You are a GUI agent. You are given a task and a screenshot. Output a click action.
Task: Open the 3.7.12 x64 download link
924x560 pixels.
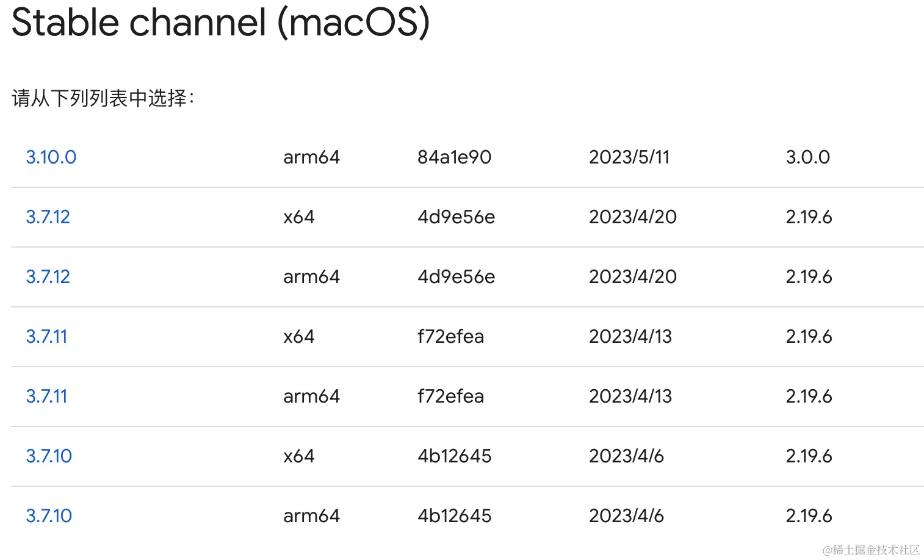48,217
